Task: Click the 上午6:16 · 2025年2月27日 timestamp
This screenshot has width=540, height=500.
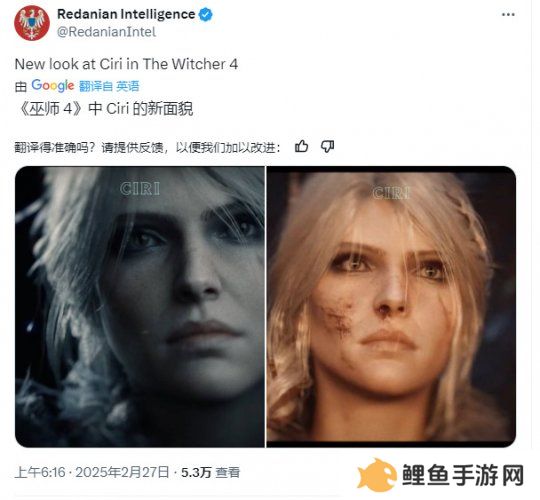Action: point(92,472)
